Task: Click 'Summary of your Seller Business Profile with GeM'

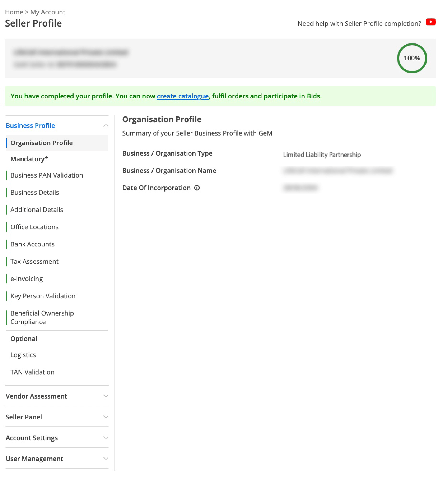Action: (x=197, y=133)
